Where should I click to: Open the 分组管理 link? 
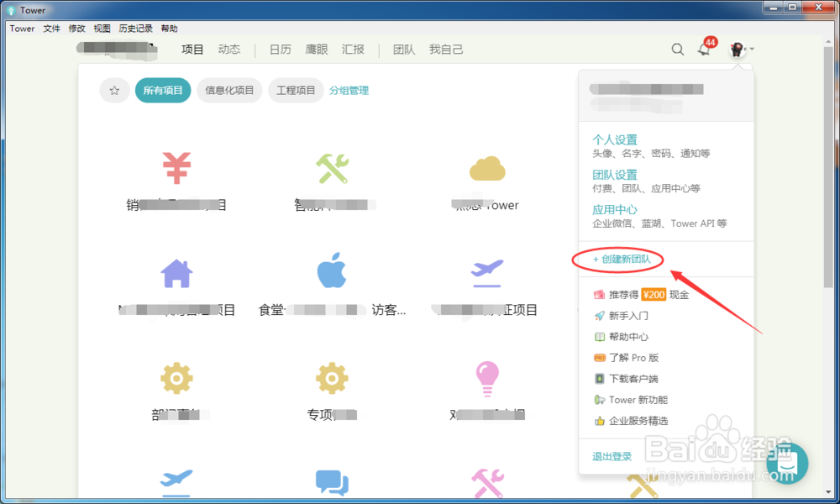click(349, 91)
